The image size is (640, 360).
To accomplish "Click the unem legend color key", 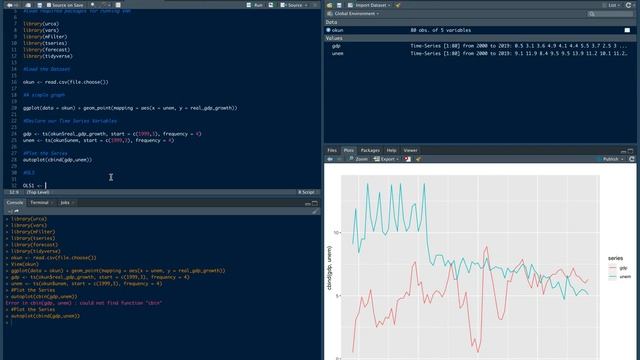I will tap(612, 277).
